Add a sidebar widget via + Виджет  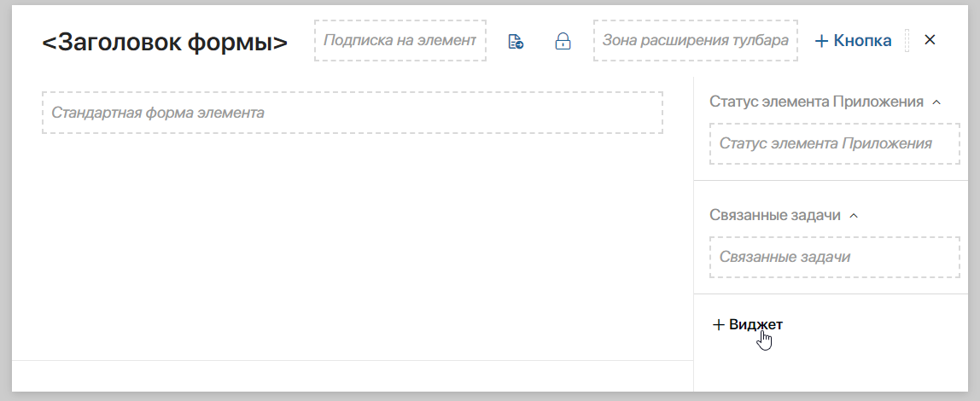point(748,325)
